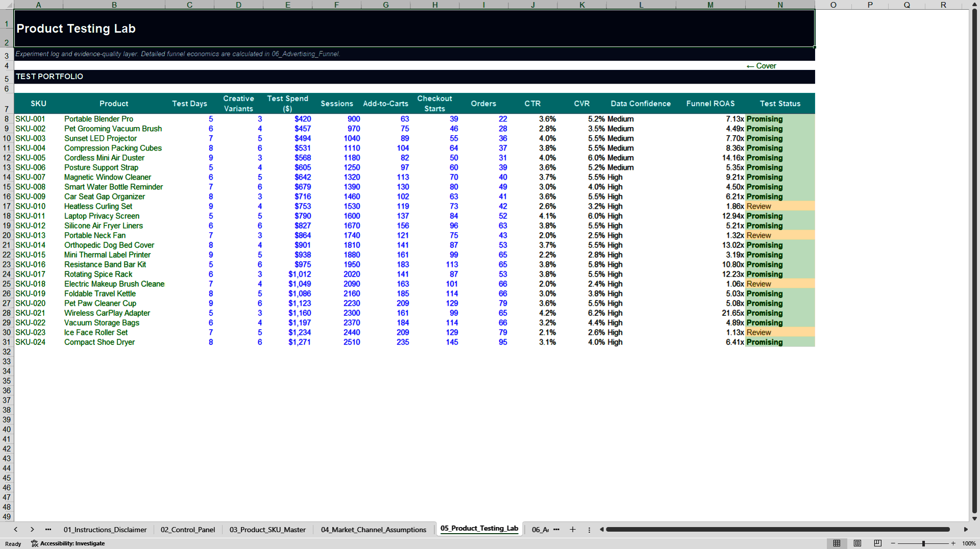The height and width of the screenshot is (549, 980).
Task: Switch to 04_Market_Channel_Assumptions sheet
Action: [373, 530]
